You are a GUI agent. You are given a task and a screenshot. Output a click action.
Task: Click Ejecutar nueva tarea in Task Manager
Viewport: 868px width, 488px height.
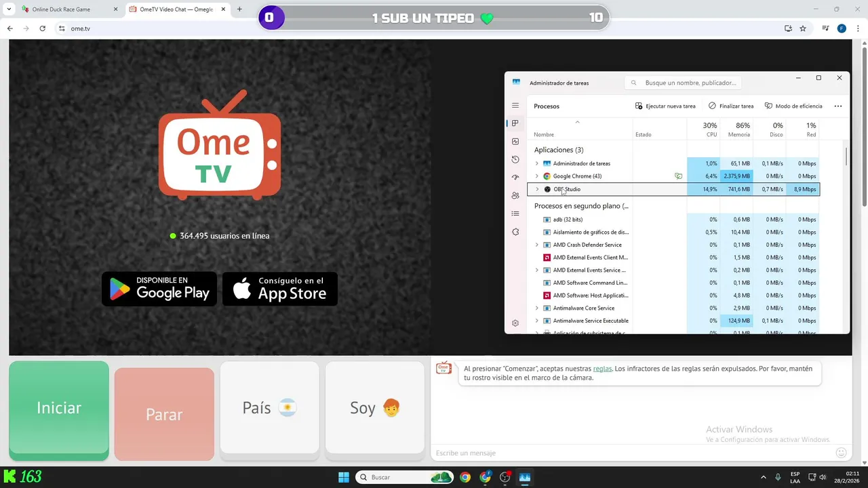pyautogui.click(x=665, y=106)
